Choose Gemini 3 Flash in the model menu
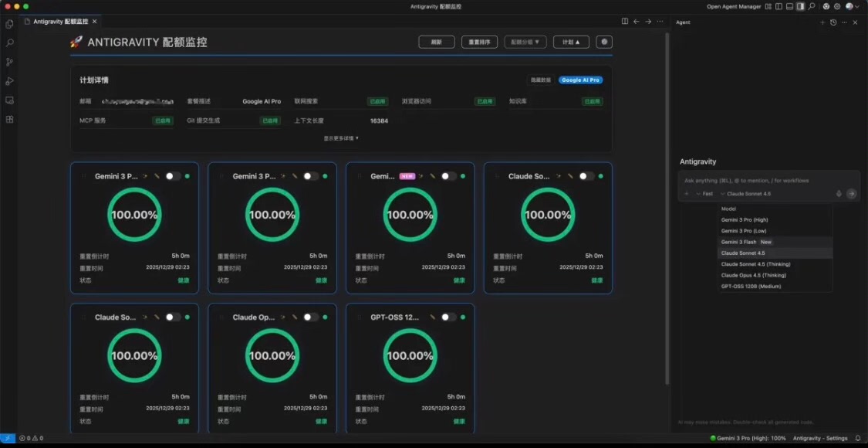The height and width of the screenshot is (448, 868). [x=738, y=242]
